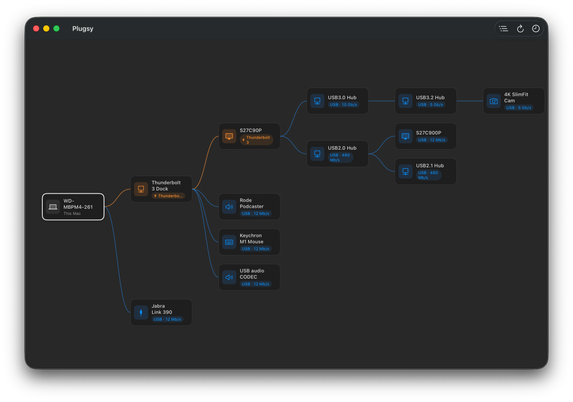Click the USB 5 Gb/s badge on USB3.2 Hub
This screenshot has width=573, height=402.
[430, 105]
